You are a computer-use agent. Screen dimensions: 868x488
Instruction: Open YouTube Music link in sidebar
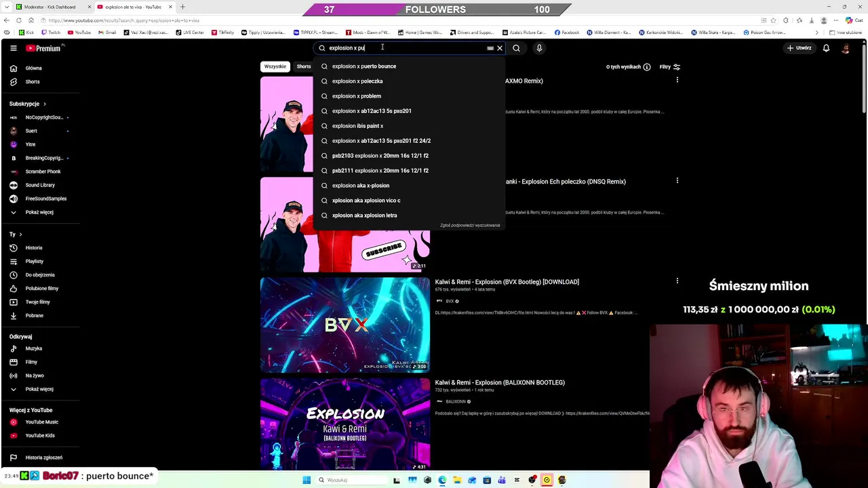tap(41, 422)
